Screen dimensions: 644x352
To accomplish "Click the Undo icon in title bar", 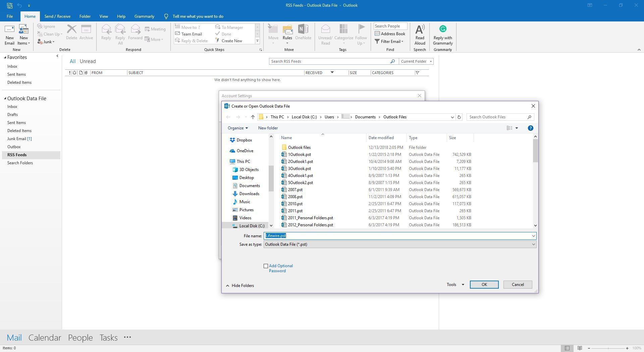I will [20, 5].
